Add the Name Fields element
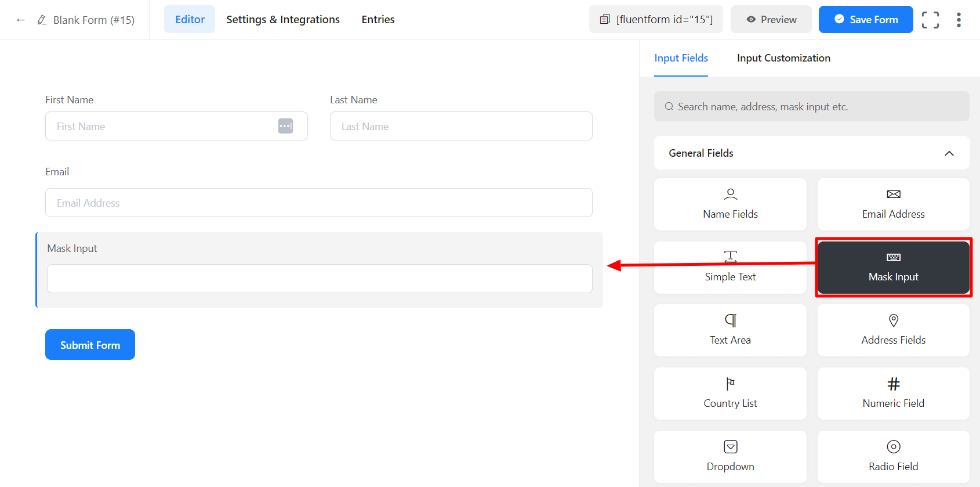Screen dimensions: 980x487 (730, 204)
